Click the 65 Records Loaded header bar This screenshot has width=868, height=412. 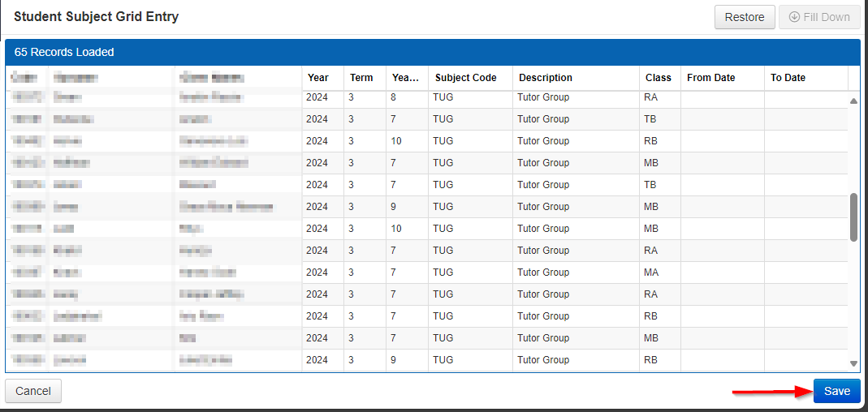point(433,53)
